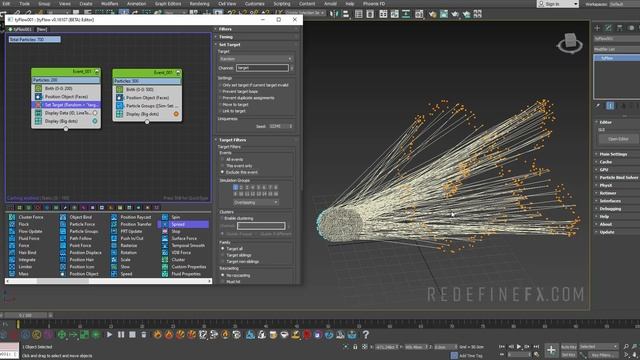Click the stop button in bottom toolbar
This screenshot has width=640, height=360.
click(x=132, y=335)
